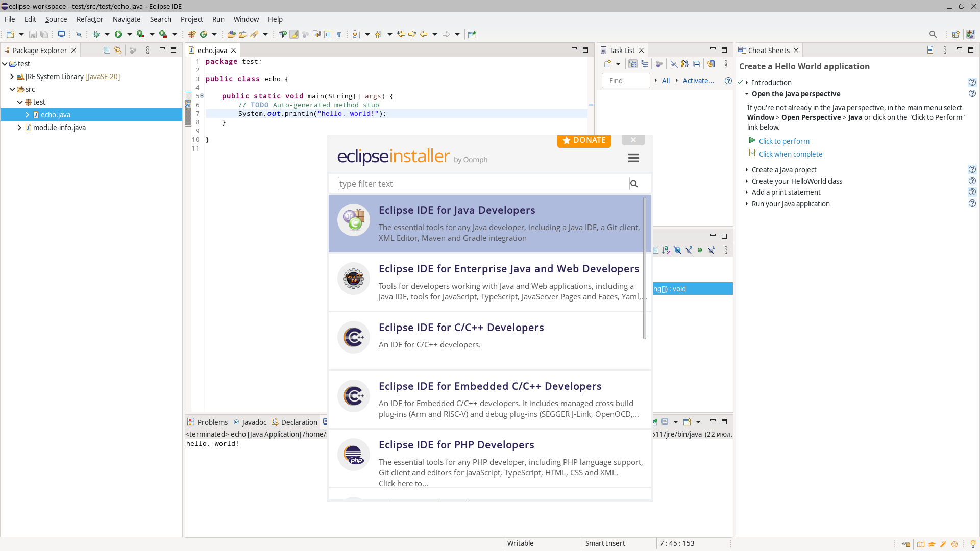Image resolution: width=980 pixels, height=551 pixels.
Task: Expand echo.java tree node
Action: point(27,115)
